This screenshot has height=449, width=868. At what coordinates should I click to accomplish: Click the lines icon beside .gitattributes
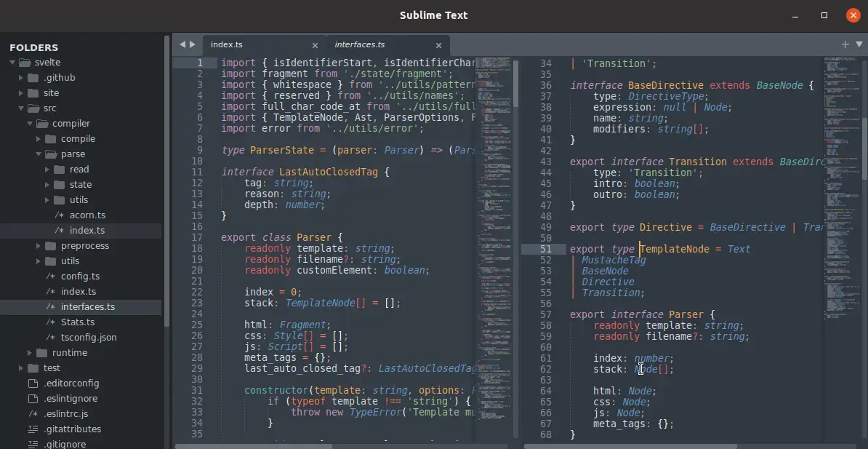pos(33,429)
